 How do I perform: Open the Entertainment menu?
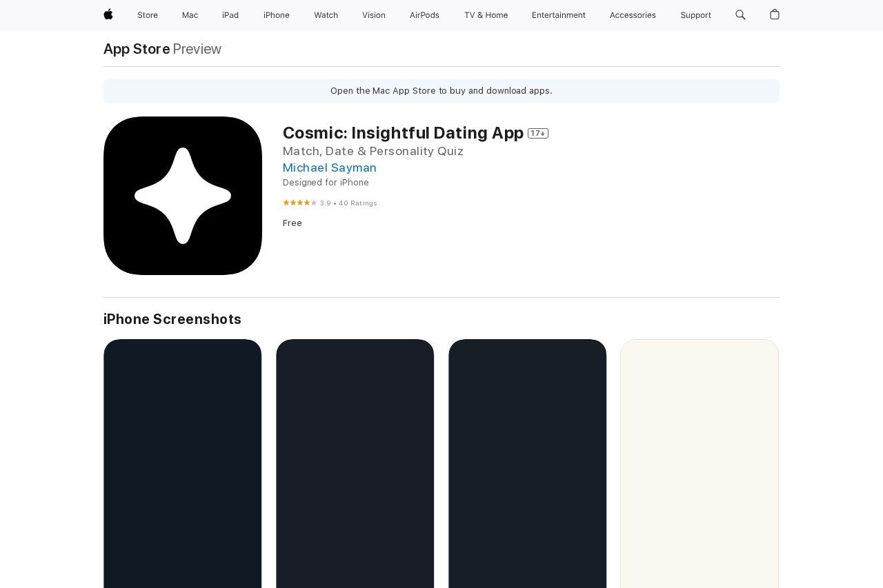pyautogui.click(x=559, y=15)
